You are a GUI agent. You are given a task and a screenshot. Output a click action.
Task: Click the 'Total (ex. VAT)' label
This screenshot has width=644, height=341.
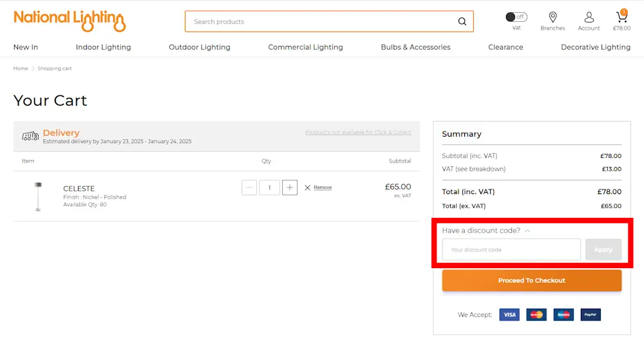[x=464, y=206]
